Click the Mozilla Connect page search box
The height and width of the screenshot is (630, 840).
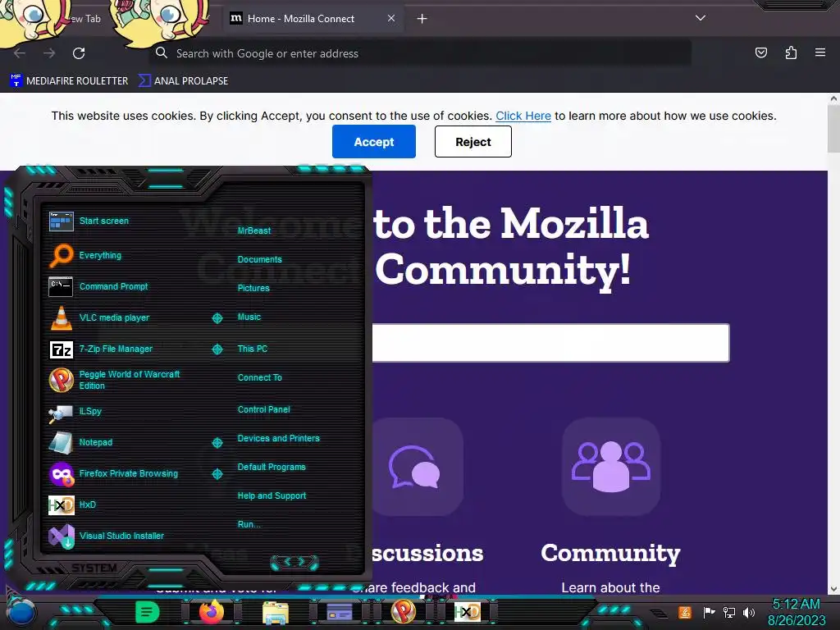(550, 343)
